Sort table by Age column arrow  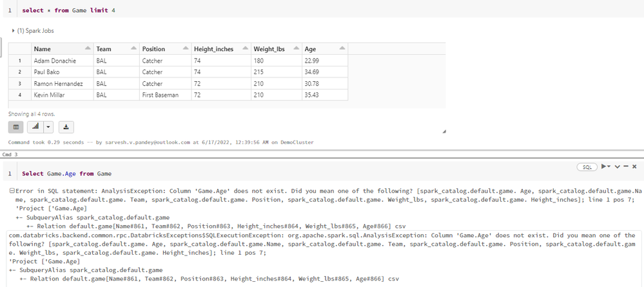tap(342, 49)
